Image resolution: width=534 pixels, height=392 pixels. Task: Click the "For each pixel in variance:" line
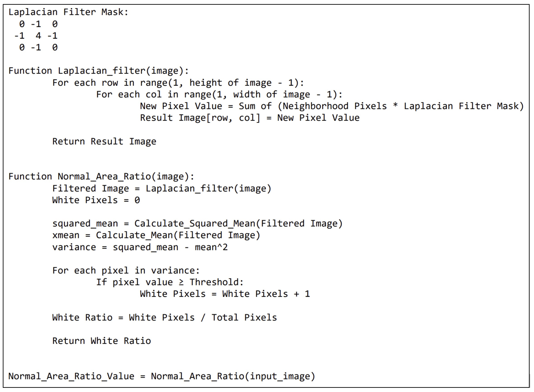point(126,270)
